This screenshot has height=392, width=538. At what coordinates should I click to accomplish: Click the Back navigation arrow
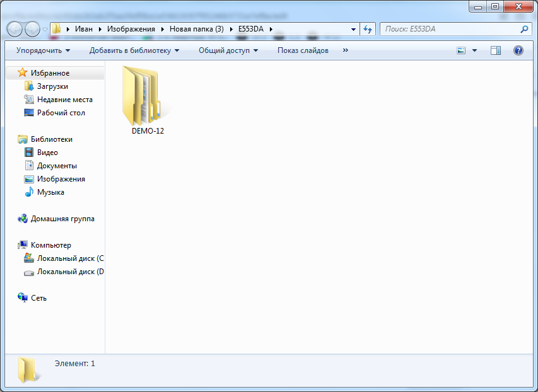pos(15,29)
